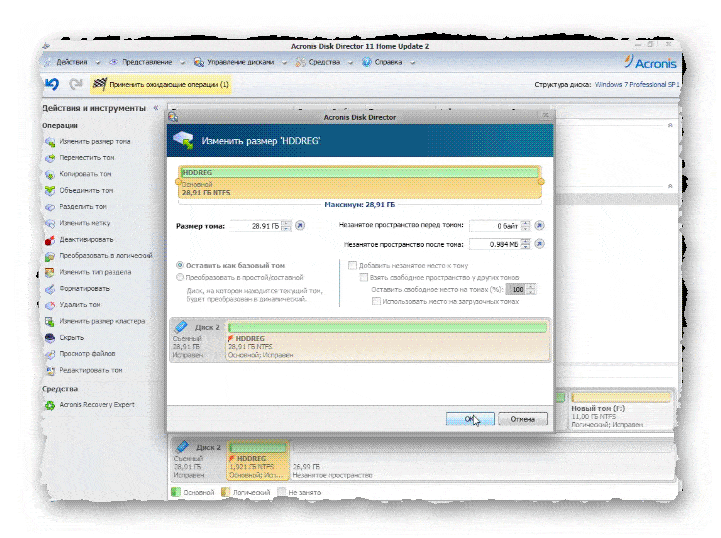Click the change partition type icon
The image size is (721, 538).
50,273
